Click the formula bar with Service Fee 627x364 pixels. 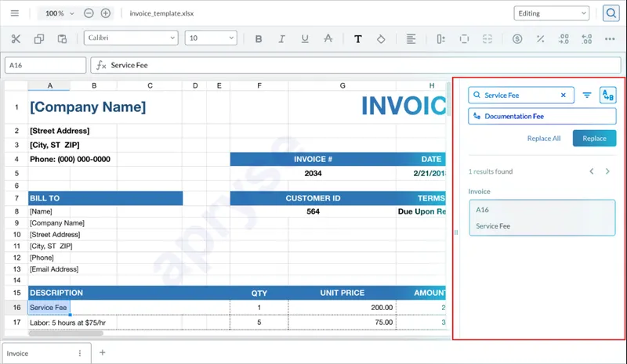point(356,65)
